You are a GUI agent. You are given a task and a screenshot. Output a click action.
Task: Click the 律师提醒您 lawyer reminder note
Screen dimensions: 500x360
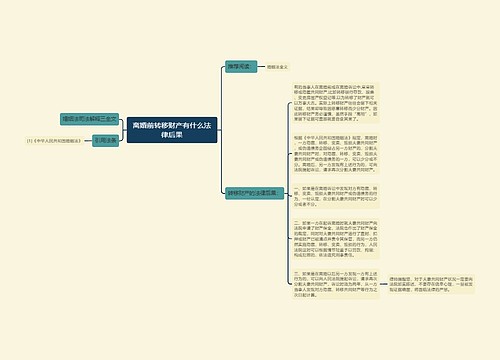click(x=431, y=284)
